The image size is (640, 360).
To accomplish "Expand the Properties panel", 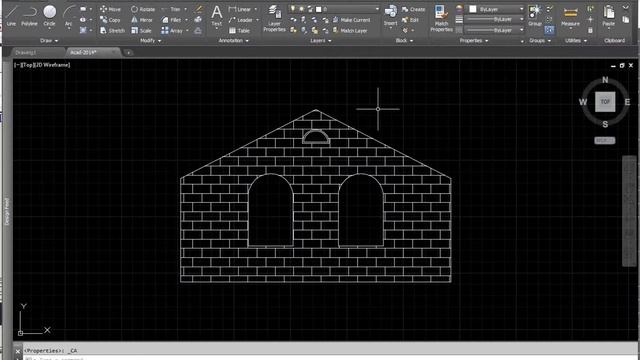I will tap(474, 40).
